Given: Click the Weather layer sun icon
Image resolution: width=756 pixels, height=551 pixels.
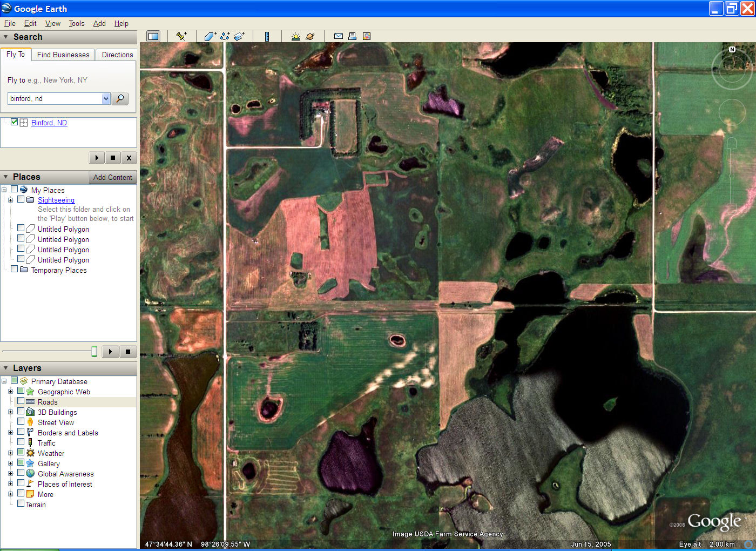Looking at the screenshot, I should point(30,453).
